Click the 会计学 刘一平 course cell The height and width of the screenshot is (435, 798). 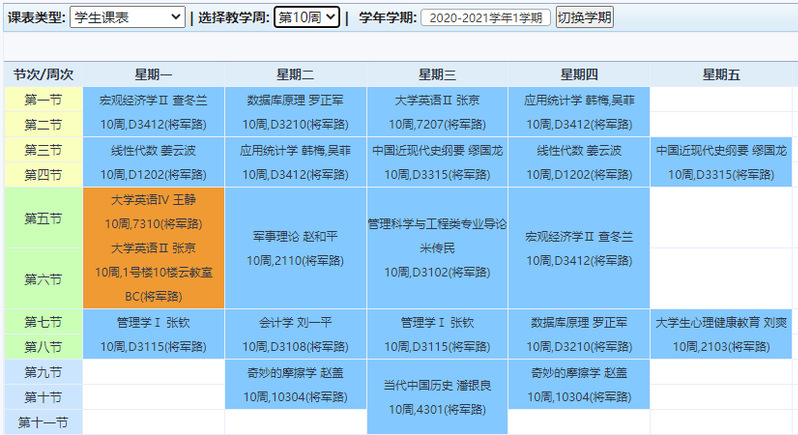(x=296, y=334)
